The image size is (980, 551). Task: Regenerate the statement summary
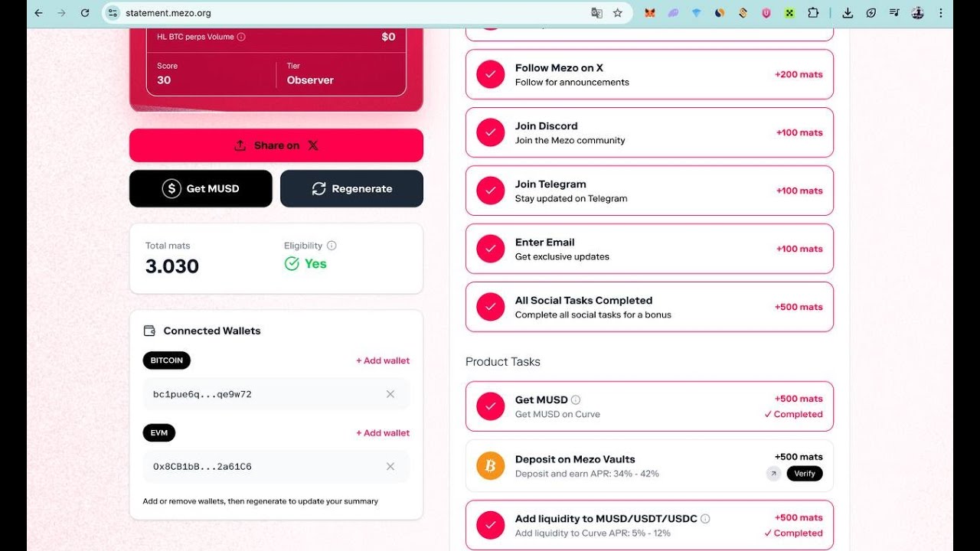coord(351,188)
